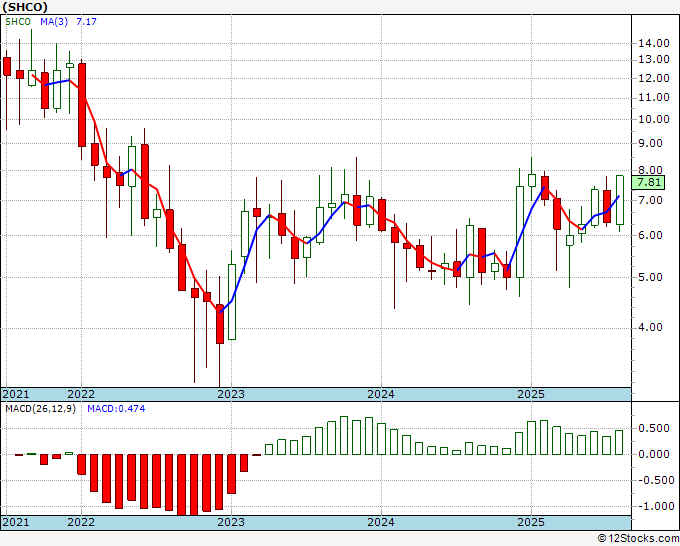Click 2024 on the price chart timeline
The image size is (680, 546).
pyautogui.click(x=381, y=394)
